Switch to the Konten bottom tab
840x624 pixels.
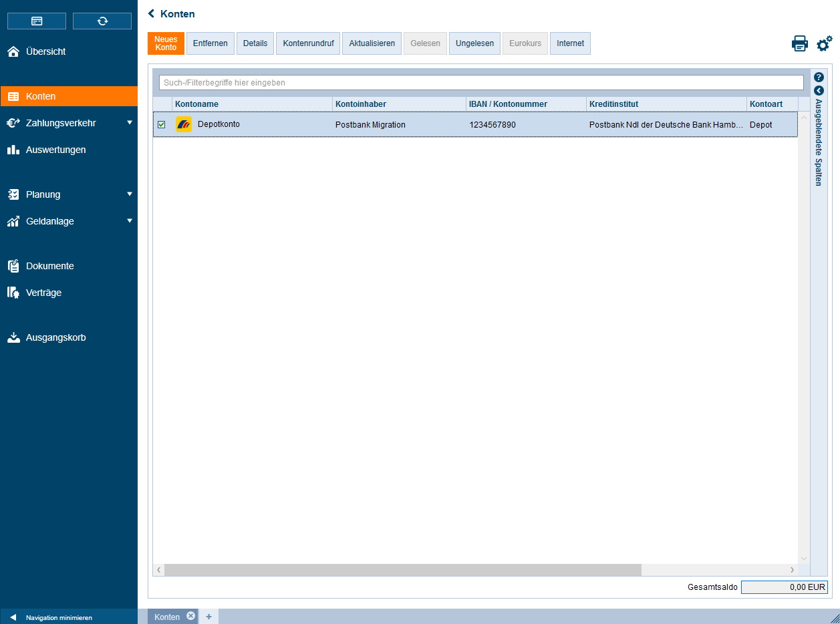(x=167, y=617)
